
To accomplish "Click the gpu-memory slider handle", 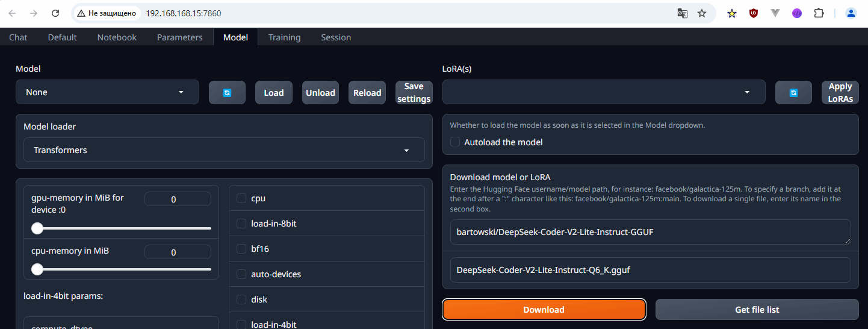I will [37, 228].
